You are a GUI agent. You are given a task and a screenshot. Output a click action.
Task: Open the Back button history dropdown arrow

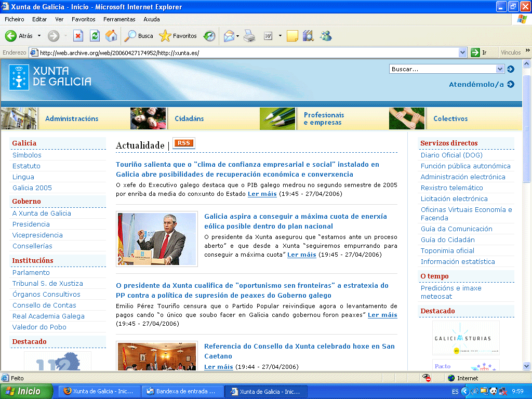click(x=39, y=36)
